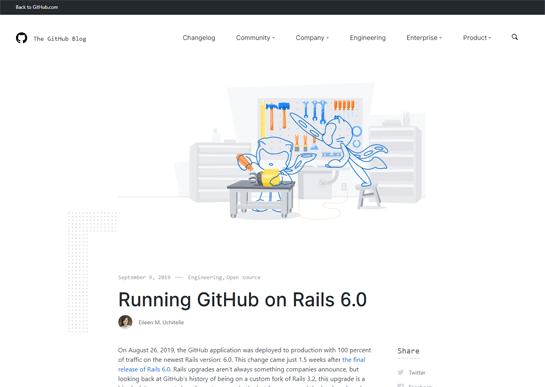Click Eileen M. Uchitelle's avatar photo
The height and width of the screenshot is (387, 545).
click(125, 322)
